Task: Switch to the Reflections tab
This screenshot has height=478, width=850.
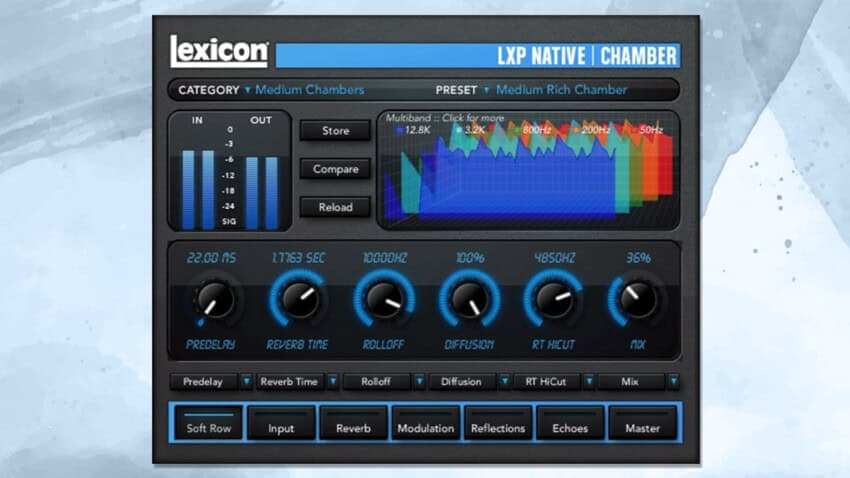Action: 498,423
